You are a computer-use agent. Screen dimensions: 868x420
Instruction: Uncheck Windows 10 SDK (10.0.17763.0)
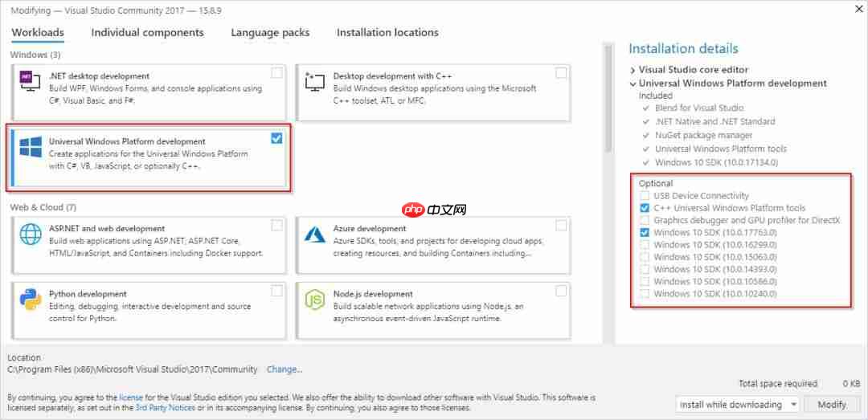coord(645,232)
